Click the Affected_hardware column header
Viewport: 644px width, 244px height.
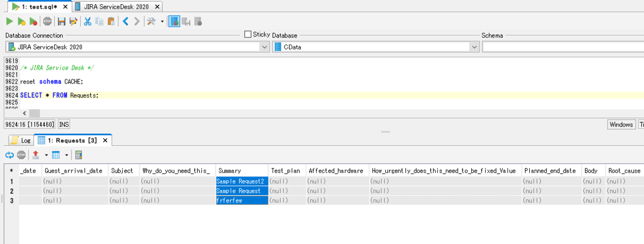point(338,171)
